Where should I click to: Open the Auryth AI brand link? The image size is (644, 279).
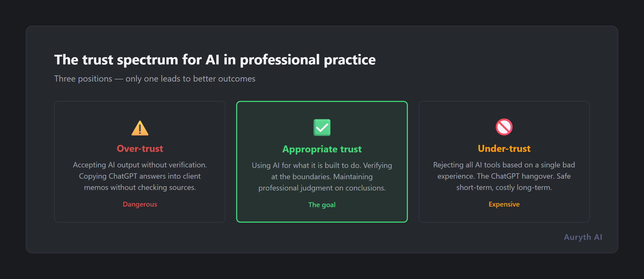coord(583,237)
